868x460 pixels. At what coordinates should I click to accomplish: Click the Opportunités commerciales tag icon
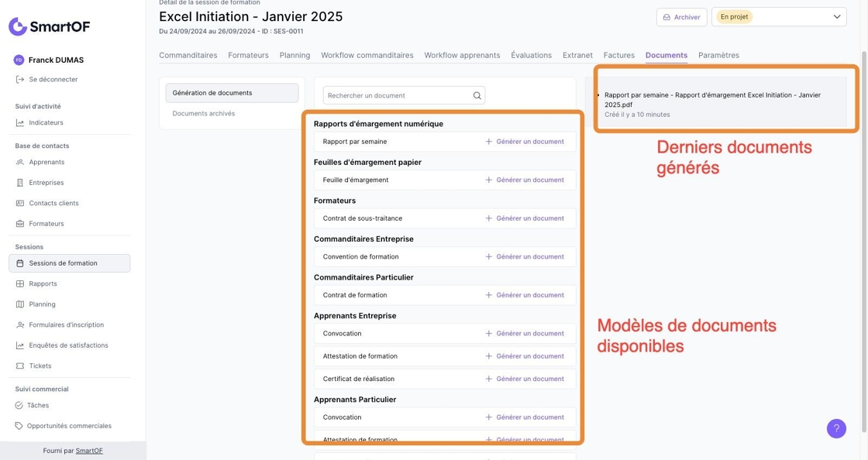[19, 426]
